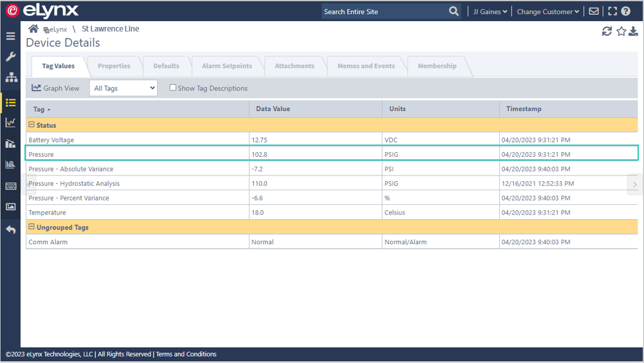Toggle full screen mode icon

612,12
